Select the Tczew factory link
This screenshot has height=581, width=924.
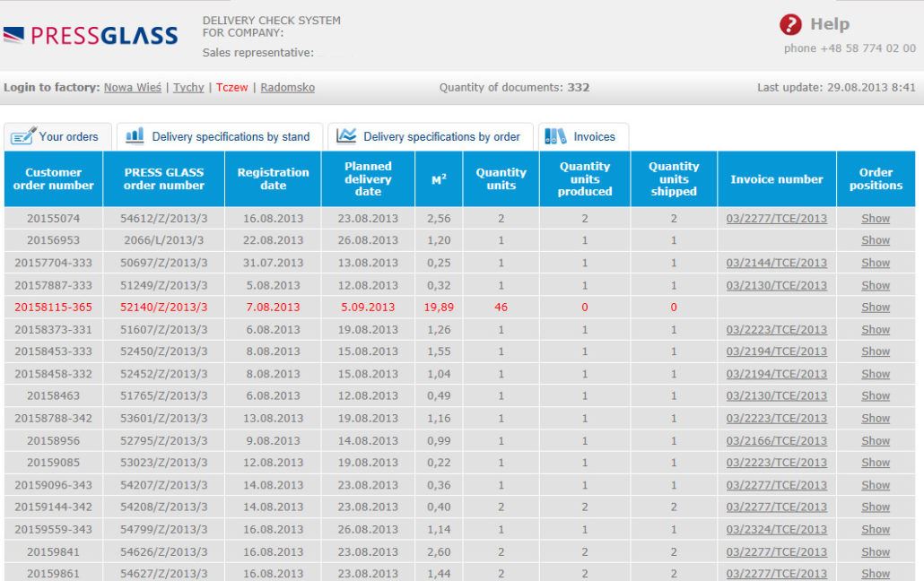pos(231,87)
